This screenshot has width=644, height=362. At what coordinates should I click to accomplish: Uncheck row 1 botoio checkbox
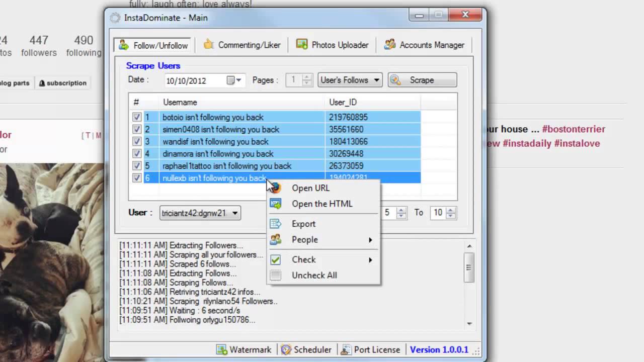pos(136,117)
